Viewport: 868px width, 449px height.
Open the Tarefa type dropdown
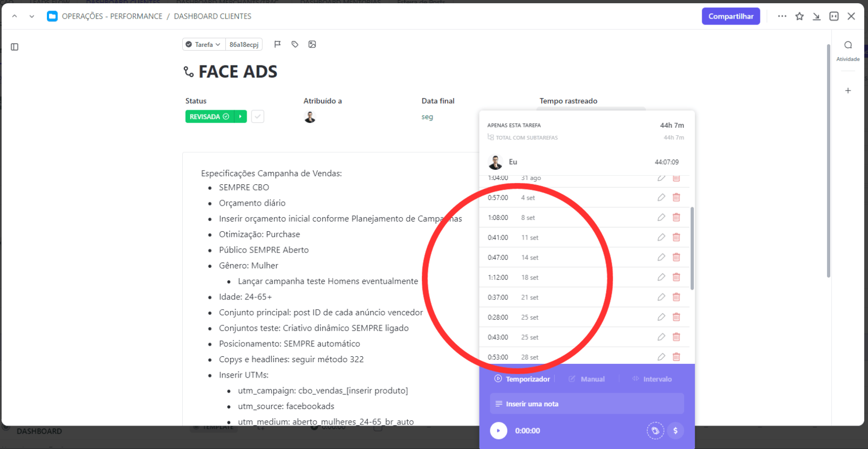pos(204,45)
